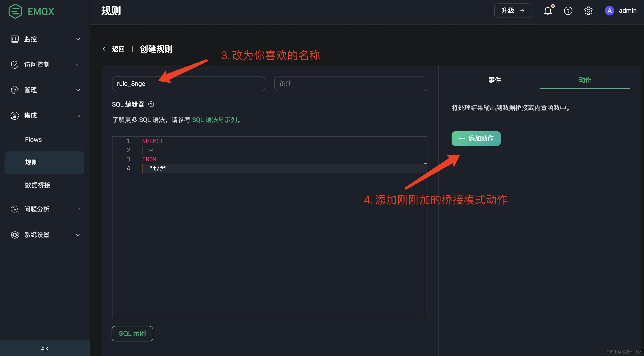The height and width of the screenshot is (356, 644).
Task: Focus the 备注 input field
Action: pos(350,84)
